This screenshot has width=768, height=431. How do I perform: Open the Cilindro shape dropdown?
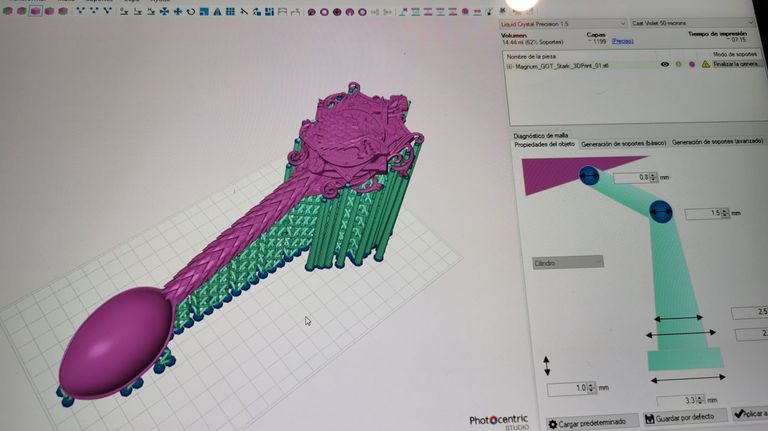pos(568,263)
